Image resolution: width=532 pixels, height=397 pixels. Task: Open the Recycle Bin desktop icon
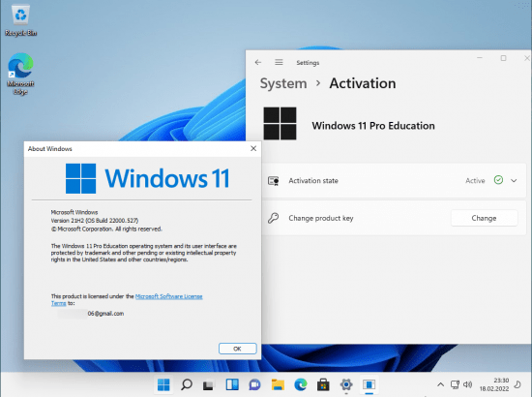(20, 20)
